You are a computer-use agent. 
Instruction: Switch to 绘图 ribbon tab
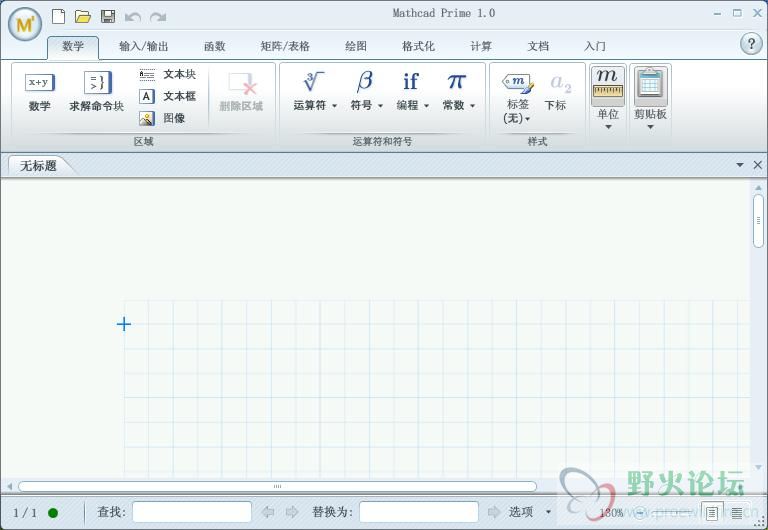point(356,47)
